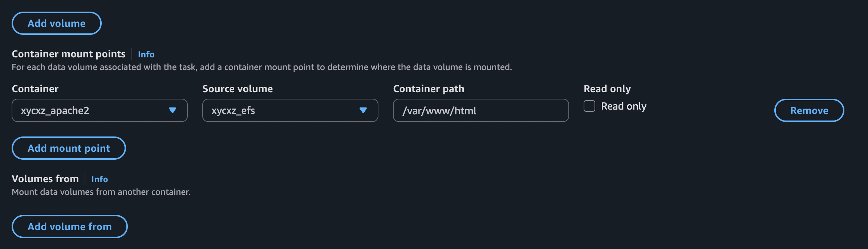Expand the Source volume dropdown arrow

click(x=364, y=110)
